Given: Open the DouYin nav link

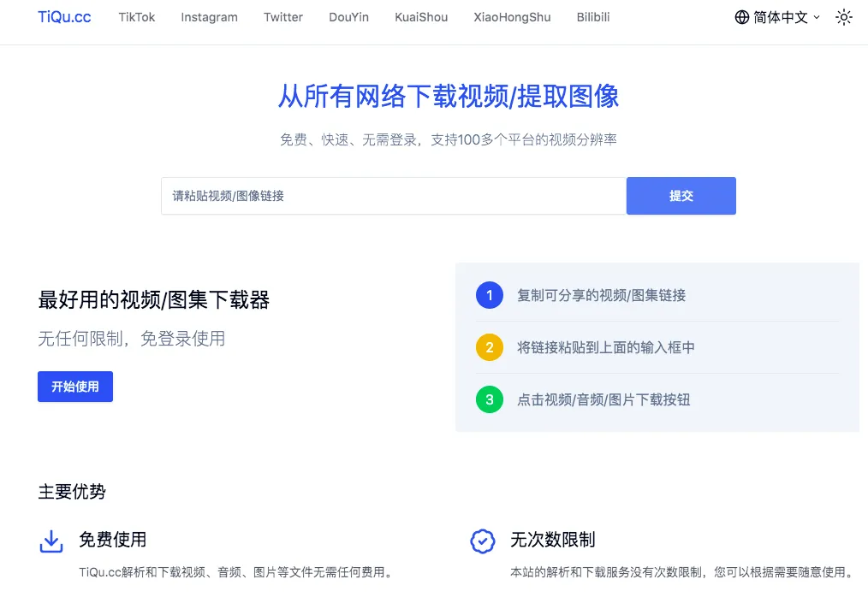Looking at the screenshot, I should point(348,17).
